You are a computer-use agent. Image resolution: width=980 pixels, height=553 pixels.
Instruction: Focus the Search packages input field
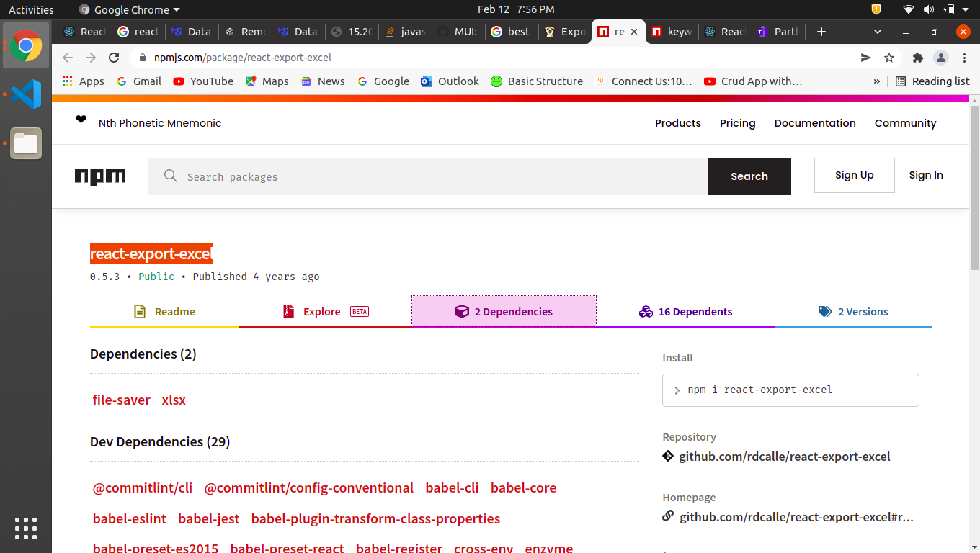[x=428, y=176]
